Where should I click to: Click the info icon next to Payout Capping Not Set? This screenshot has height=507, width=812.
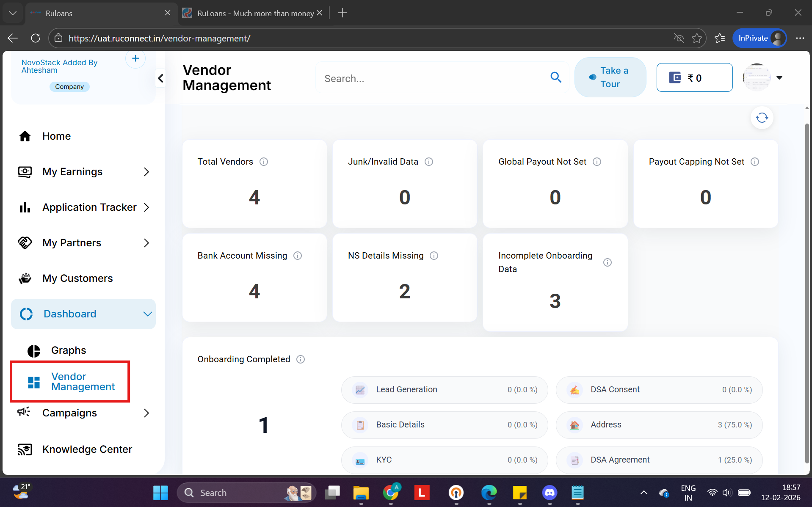[755, 162]
